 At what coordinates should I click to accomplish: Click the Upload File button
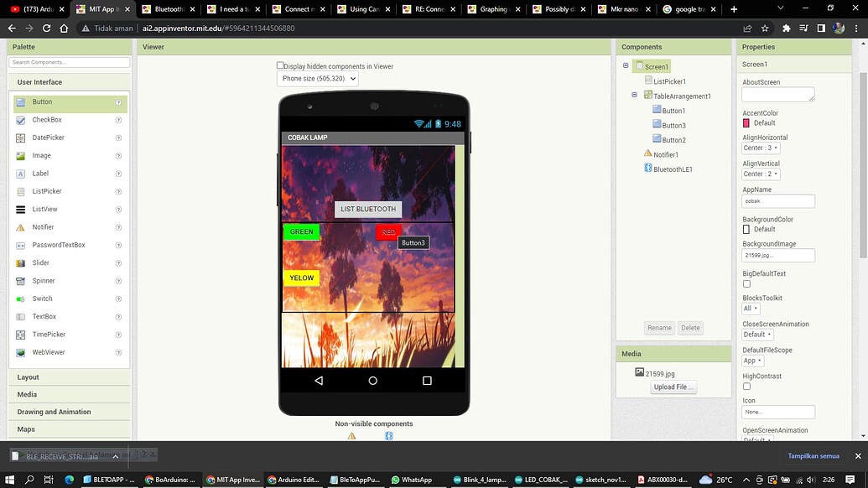[673, 387]
